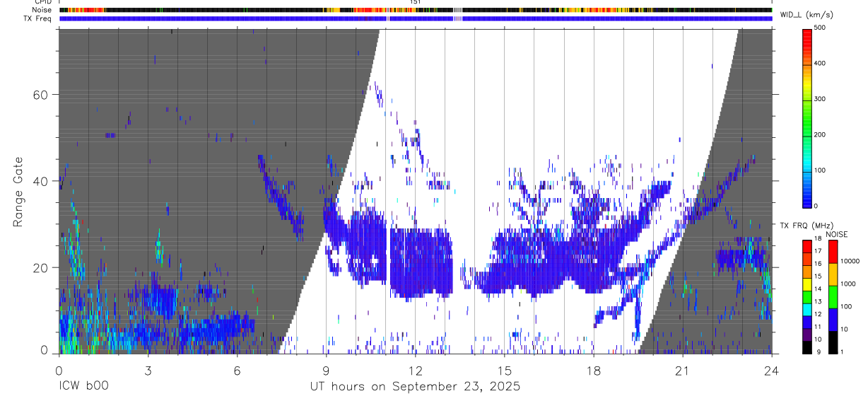
Task: Click the 300 label on width color bar
Action: (x=821, y=99)
